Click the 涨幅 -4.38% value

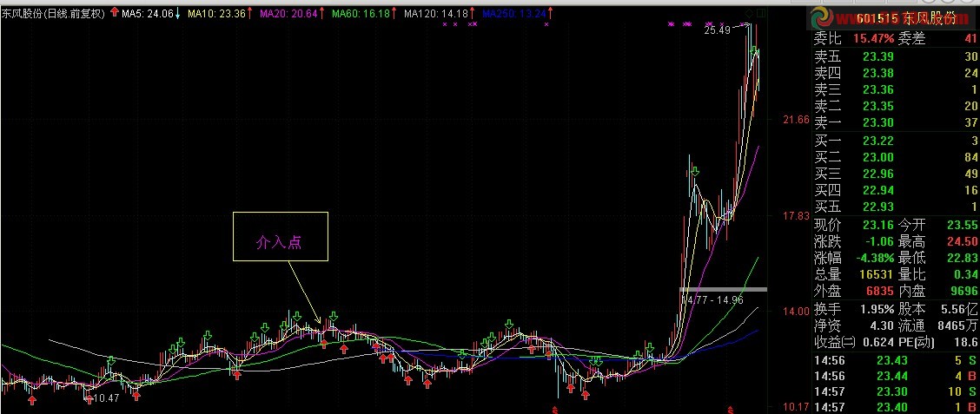coord(874,257)
